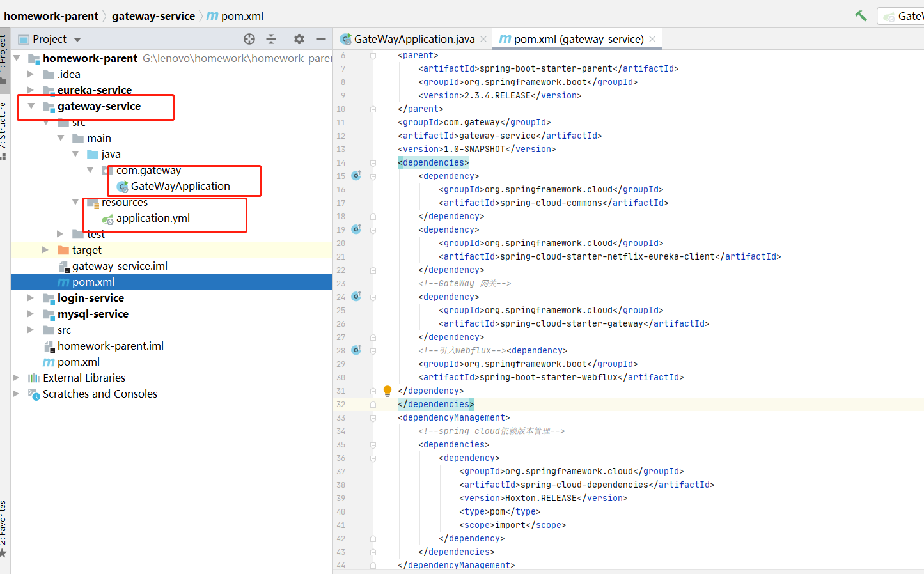Select the test folder in tree
This screenshot has width=924, height=574.
96,234
